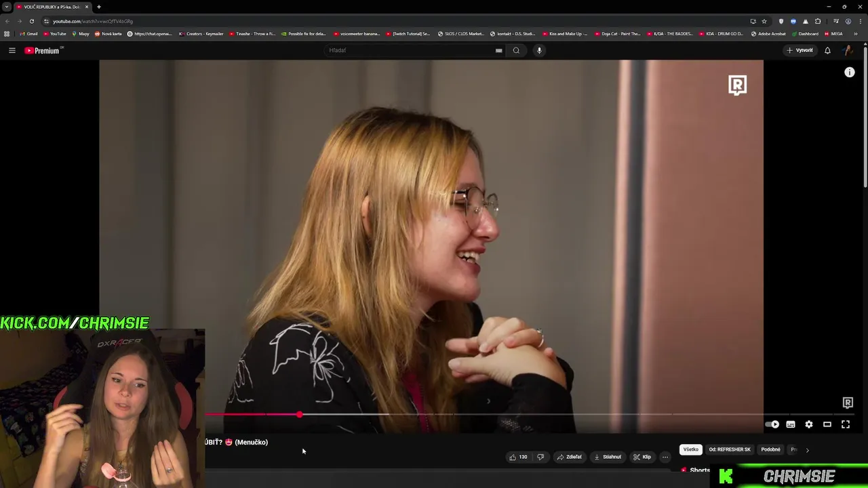Screen dimensions: 868x488
Task: Open the on-screen keyboard in the search box
Action: pos(498,50)
